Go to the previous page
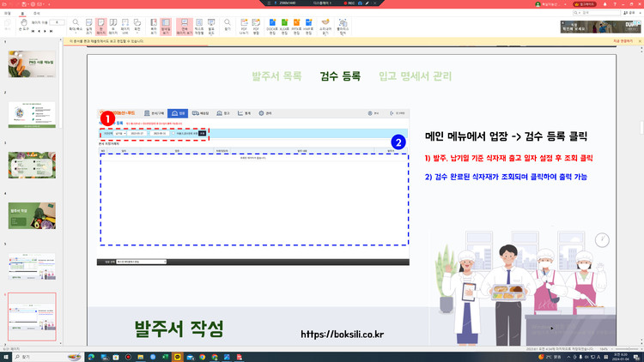This screenshot has width=644, height=362. tap(39, 31)
